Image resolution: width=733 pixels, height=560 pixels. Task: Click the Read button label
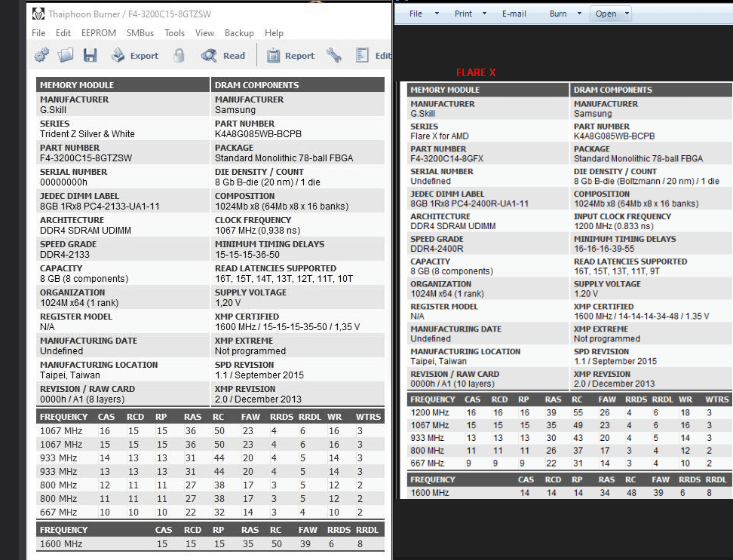234,56
